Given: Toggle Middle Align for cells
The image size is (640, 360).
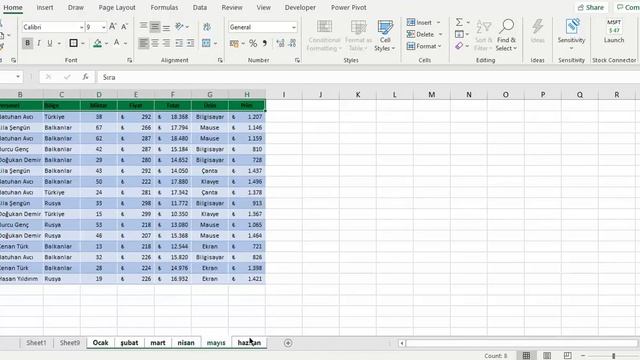Looking at the screenshot, I should [x=155, y=27].
